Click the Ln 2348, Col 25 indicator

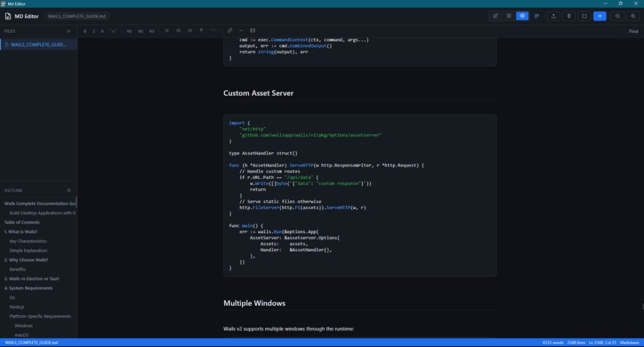[x=603, y=342]
